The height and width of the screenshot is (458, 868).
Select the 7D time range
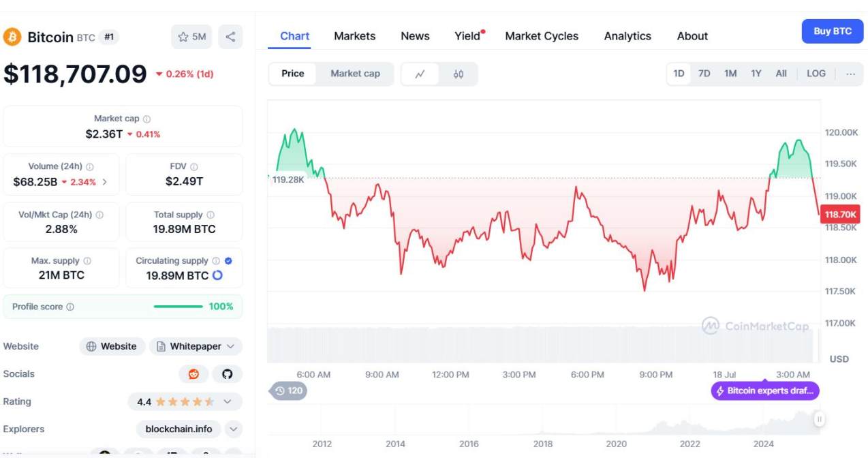point(704,74)
